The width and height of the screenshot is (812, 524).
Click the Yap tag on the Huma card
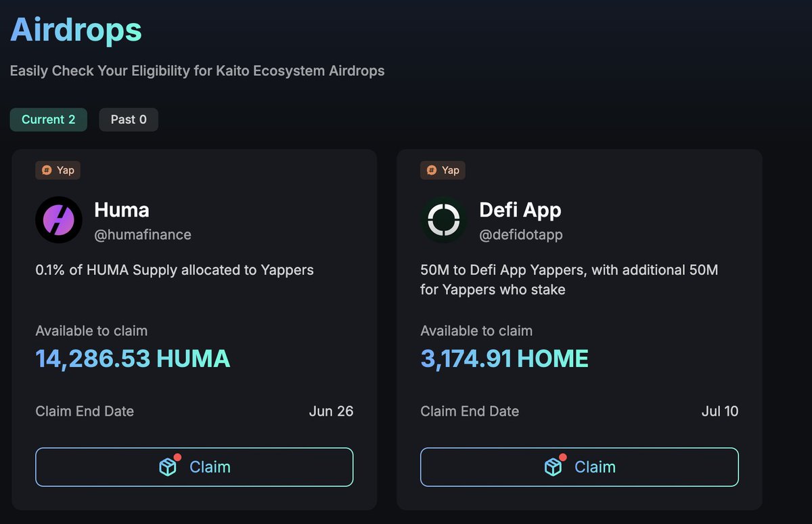tap(58, 170)
